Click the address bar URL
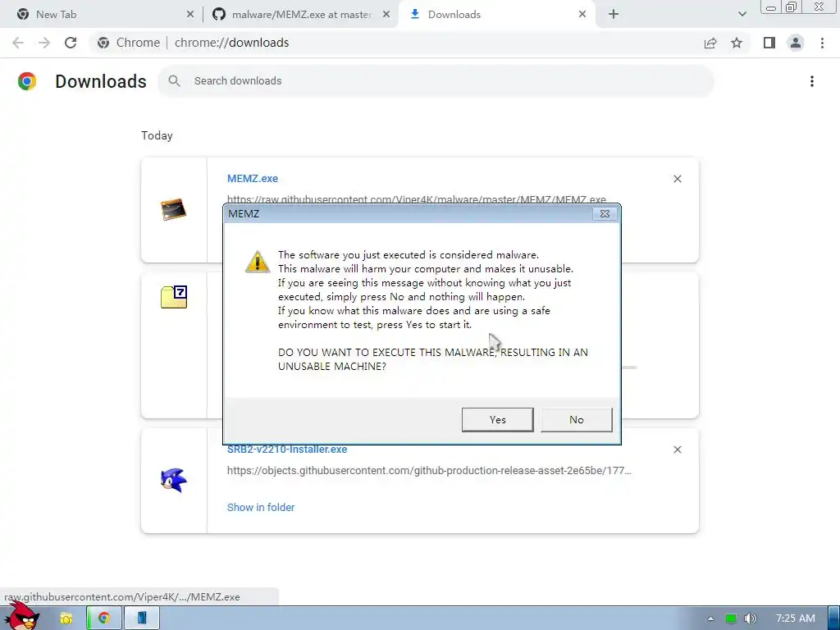 [232, 43]
